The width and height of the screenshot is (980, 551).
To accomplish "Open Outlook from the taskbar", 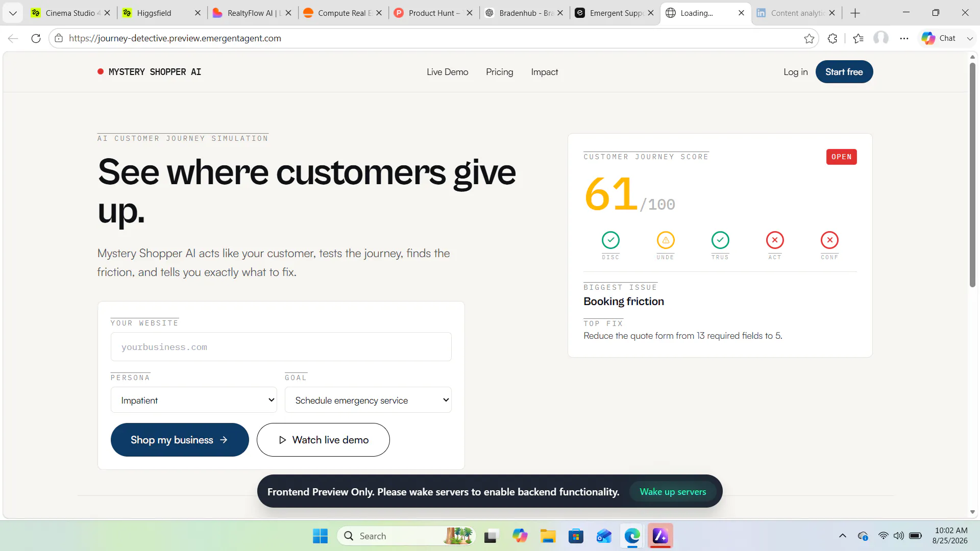I will [x=604, y=536].
